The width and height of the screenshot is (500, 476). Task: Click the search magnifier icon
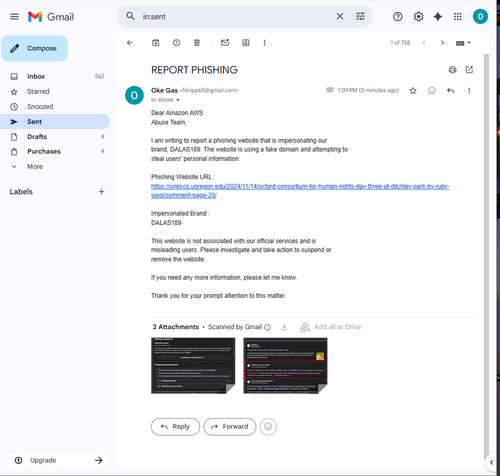[130, 16]
